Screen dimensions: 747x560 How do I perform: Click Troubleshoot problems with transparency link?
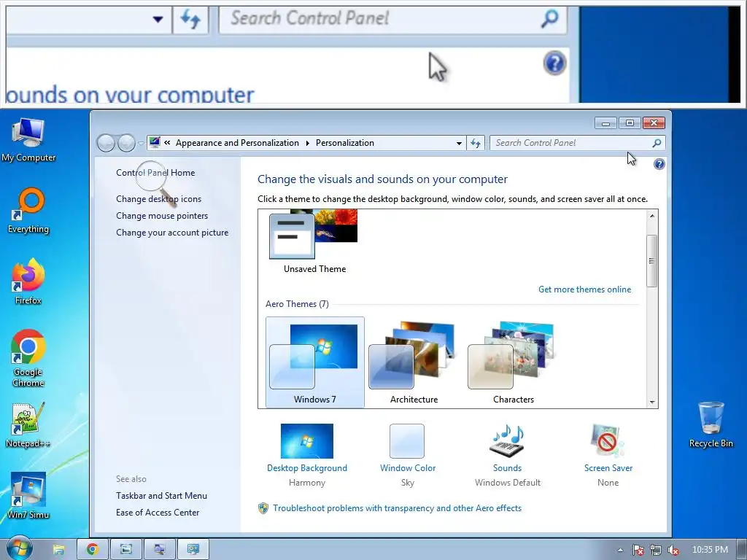(x=398, y=508)
